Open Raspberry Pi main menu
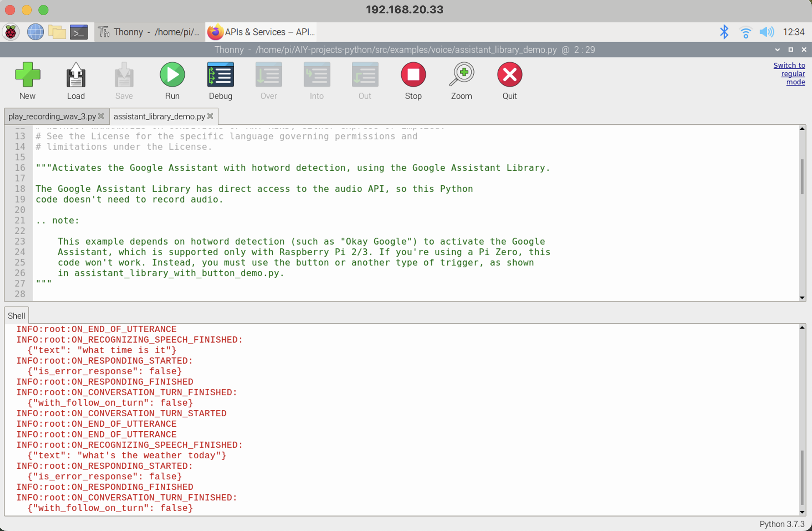Viewport: 812px width, 531px height. coord(11,32)
